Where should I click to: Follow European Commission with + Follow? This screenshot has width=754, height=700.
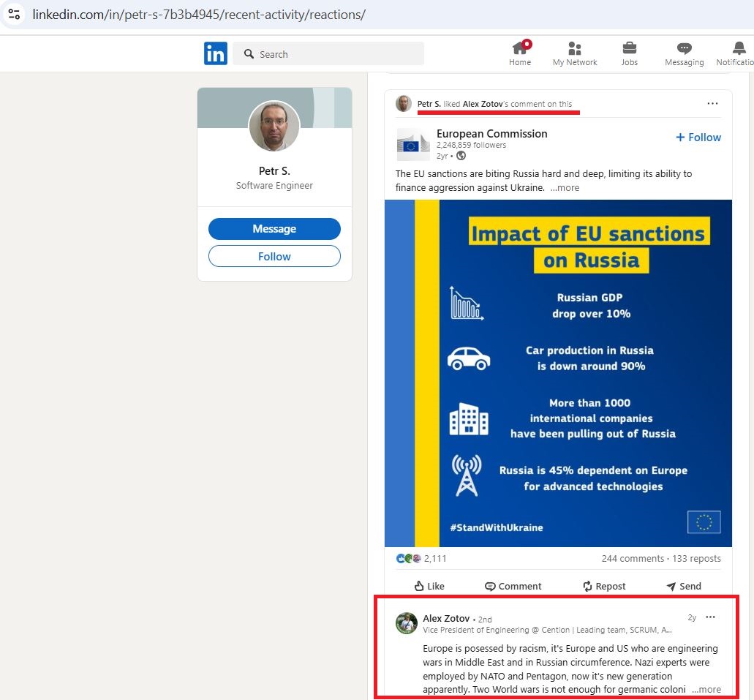click(698, 137)
